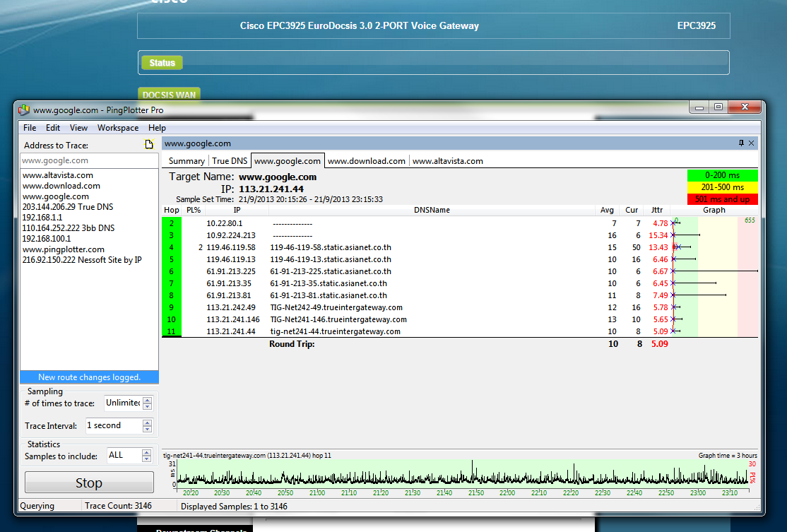The image size is (787, 532).
Task: Open the File menu
Action: point(30,127)
